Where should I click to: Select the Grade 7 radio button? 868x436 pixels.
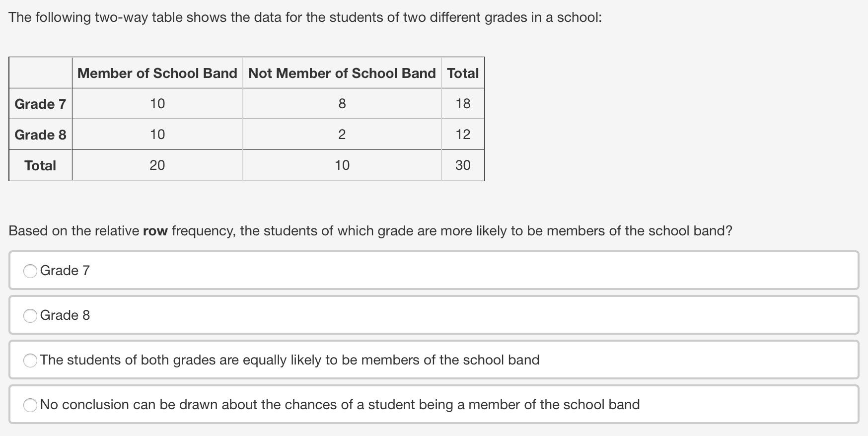tap(30, 271)
